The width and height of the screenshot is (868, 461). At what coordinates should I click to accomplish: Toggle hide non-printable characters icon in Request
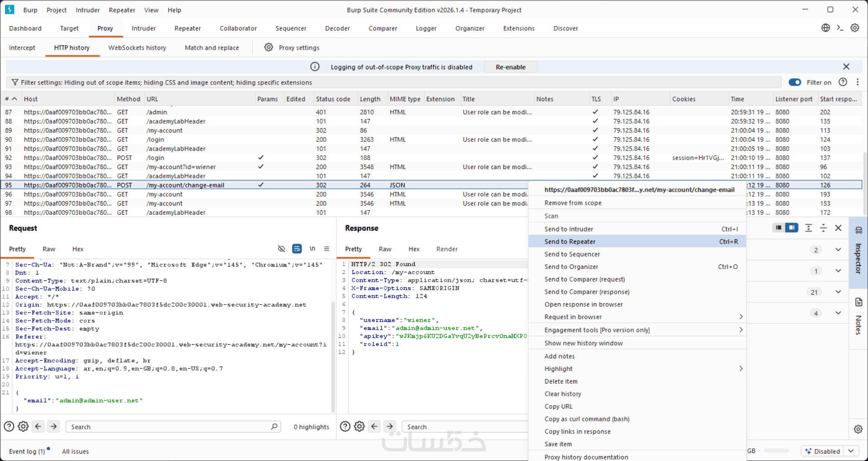(x=282, y=249)
